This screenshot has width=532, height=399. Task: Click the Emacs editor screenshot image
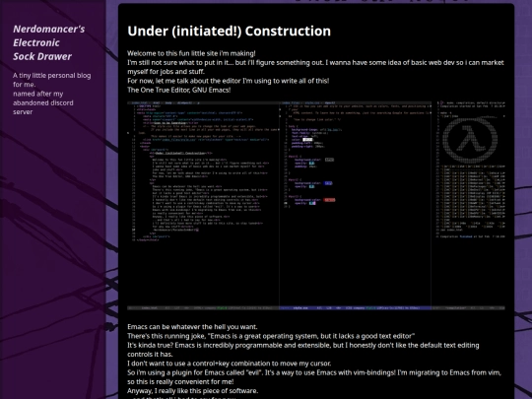316,206
